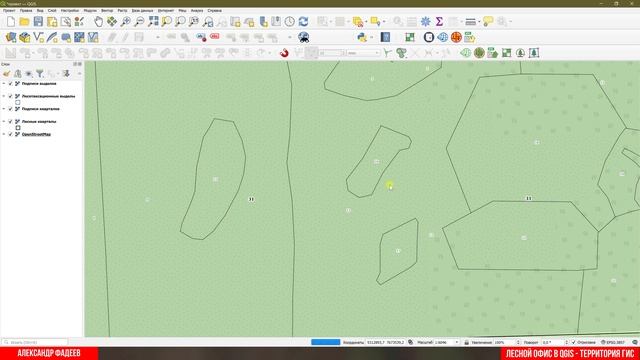Collapse the Лесные кварталы layer node
This screenshot has height=360, width=640.
click(4, 122)
